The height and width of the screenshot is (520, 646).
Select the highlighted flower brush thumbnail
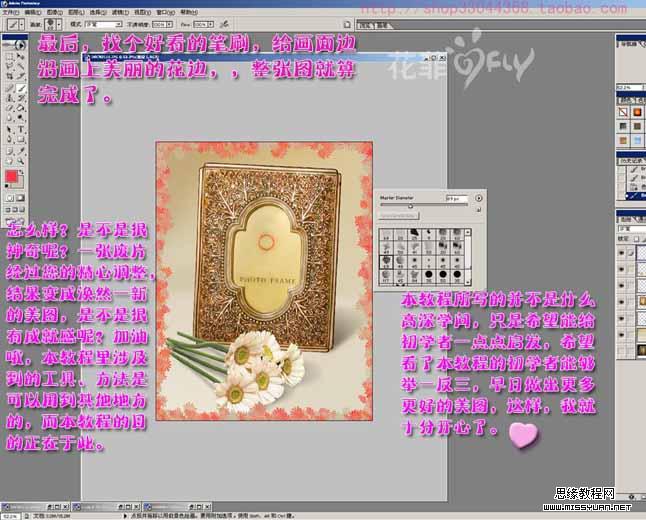coord(386,261)
